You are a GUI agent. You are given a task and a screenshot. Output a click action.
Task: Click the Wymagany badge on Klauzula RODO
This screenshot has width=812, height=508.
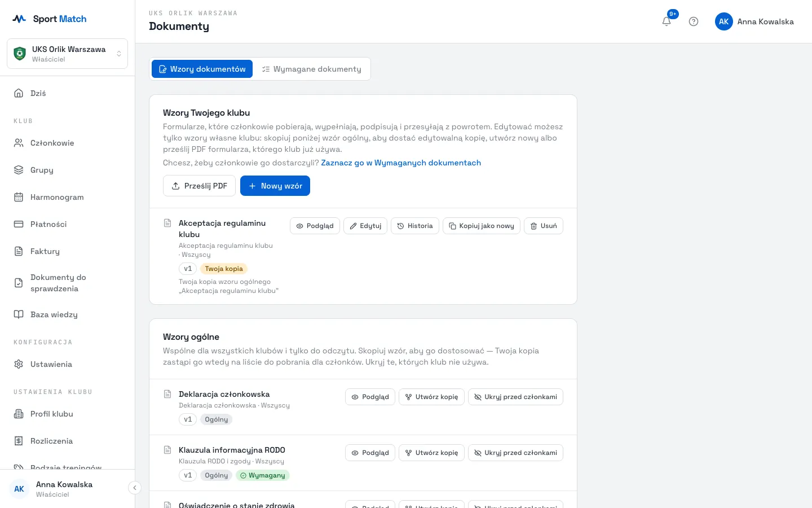(x=262, y=475)
